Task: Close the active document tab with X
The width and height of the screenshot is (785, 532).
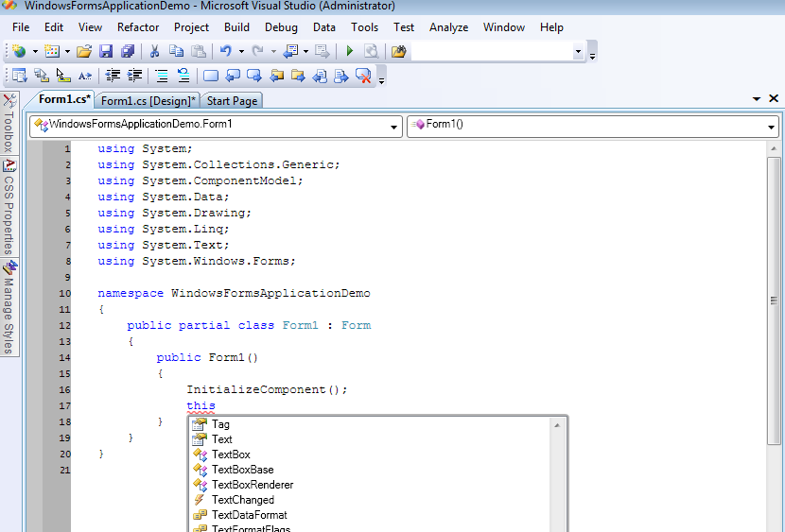Action: coord(774,98)
